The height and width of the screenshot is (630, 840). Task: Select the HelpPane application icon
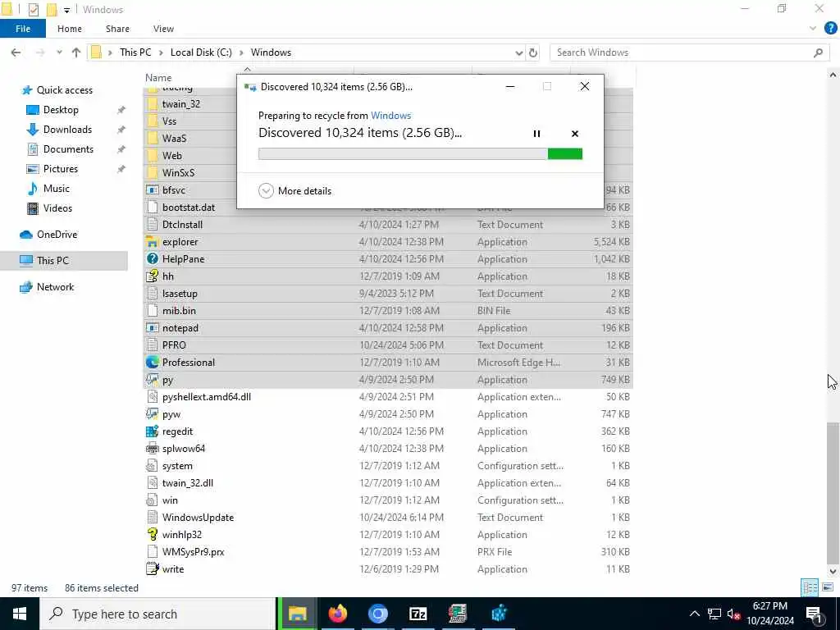[153, 259]
